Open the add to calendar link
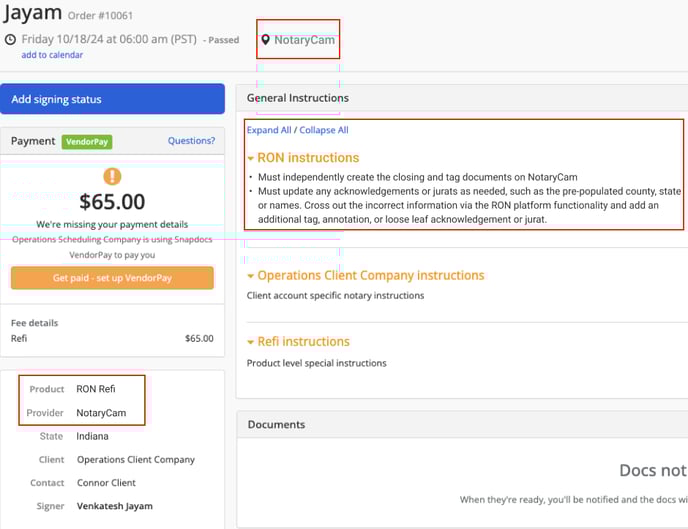688x529 pixels. pyautogui.click(x=52, y=55)
